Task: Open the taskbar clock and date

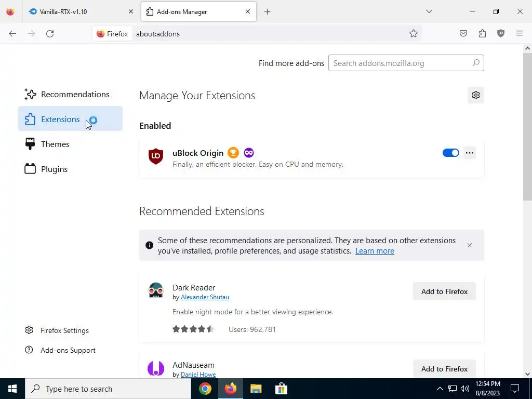Action: point(487,389)
